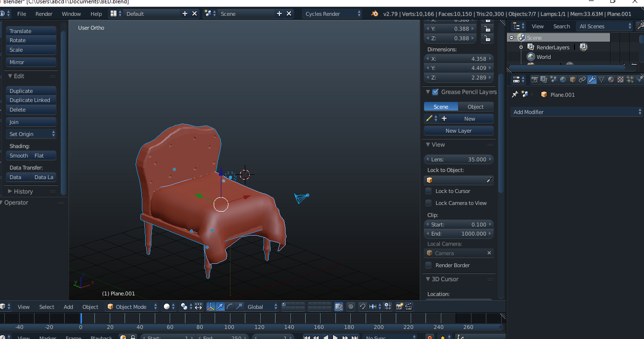644x339 pixels.
Task: Expand the History panel
Action: (22, 191)
